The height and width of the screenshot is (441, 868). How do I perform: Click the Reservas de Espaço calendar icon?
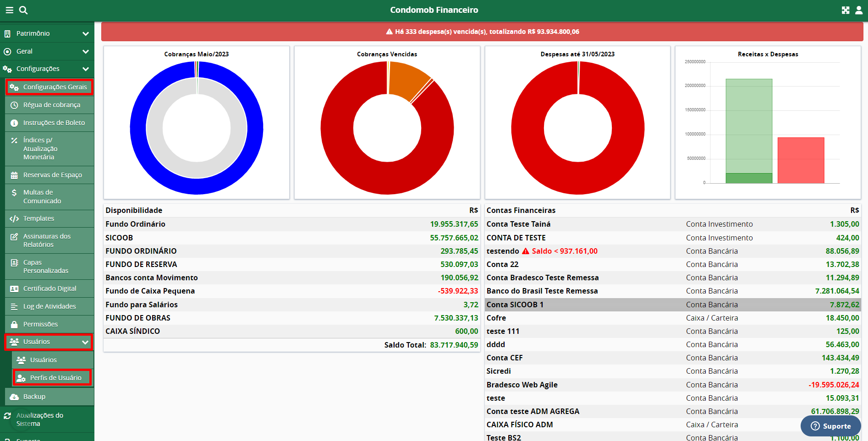point(14,175)
